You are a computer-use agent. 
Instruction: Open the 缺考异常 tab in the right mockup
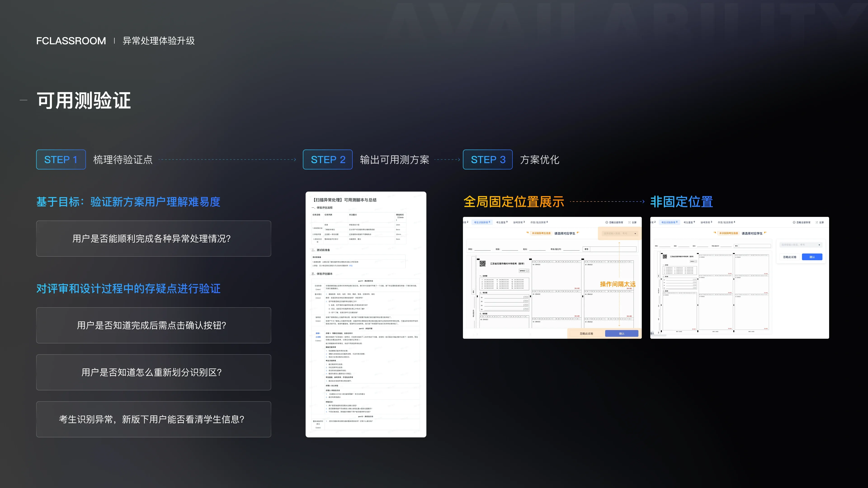point(706,222)
